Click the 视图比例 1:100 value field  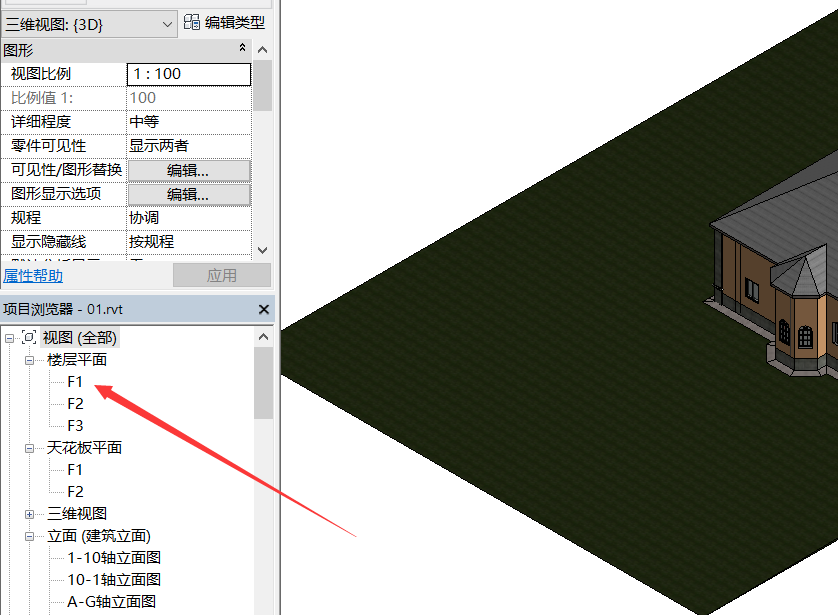click(x=188, y=74)
